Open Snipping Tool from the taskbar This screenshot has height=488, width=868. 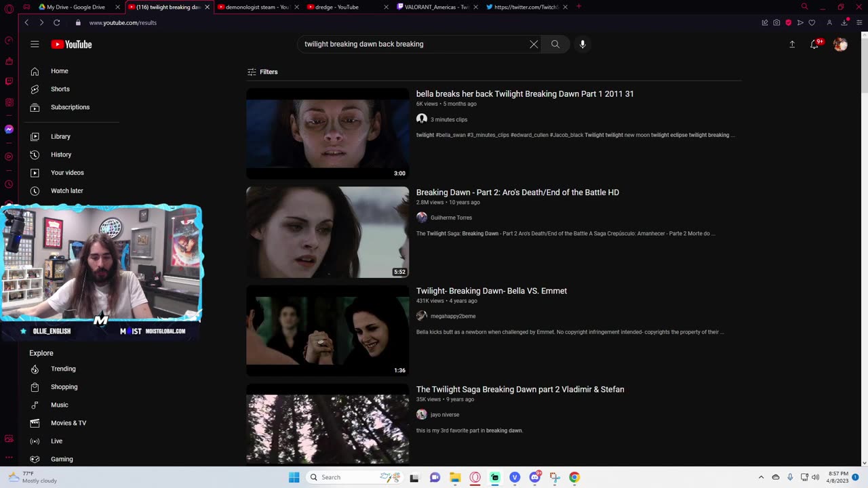click(555, 477)
